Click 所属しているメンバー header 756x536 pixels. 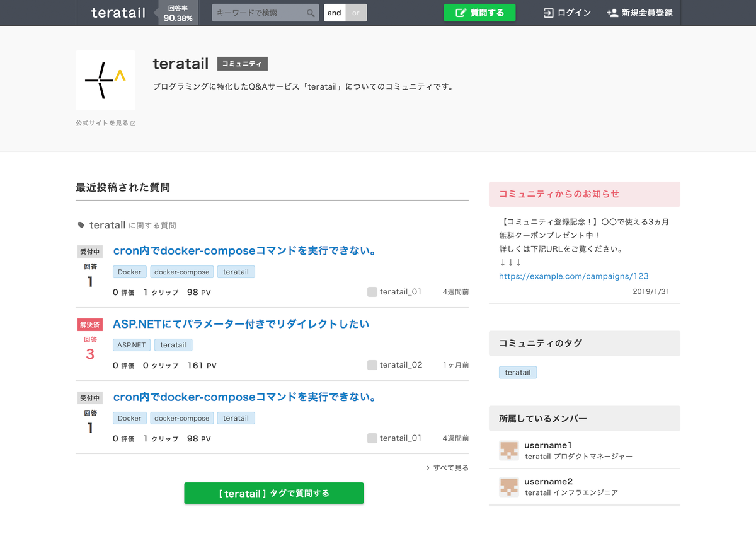point(585,418)
